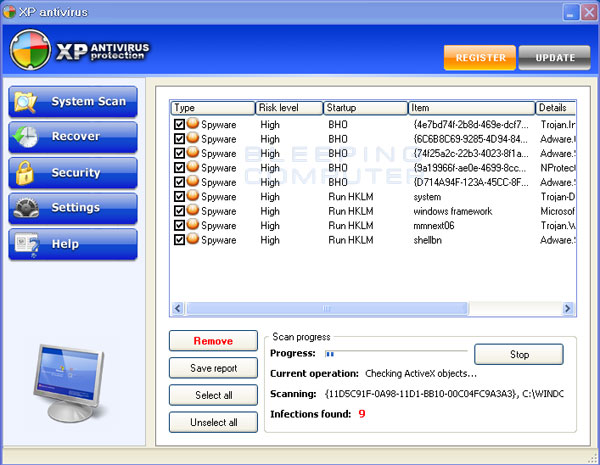Viewport: 600px width, 465px height.
Task: Click the REGISTER button
Action: coord(480,58)
